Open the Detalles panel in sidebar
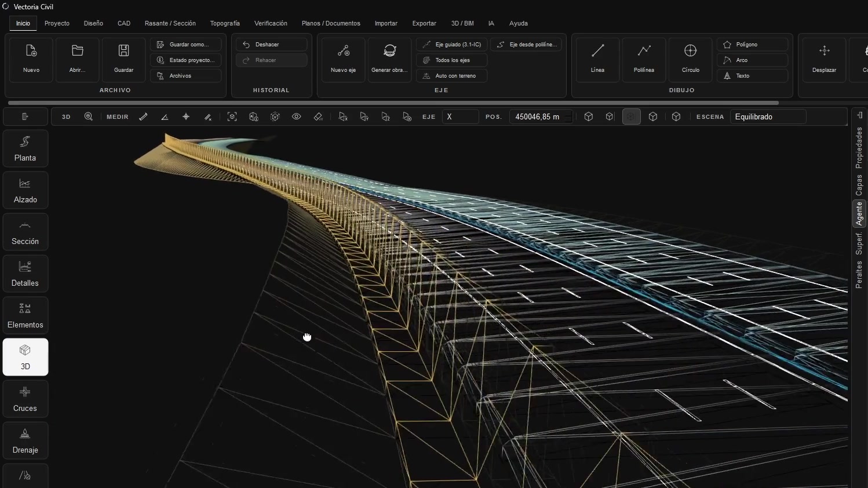The image size is (868, 488). (25, 274)
